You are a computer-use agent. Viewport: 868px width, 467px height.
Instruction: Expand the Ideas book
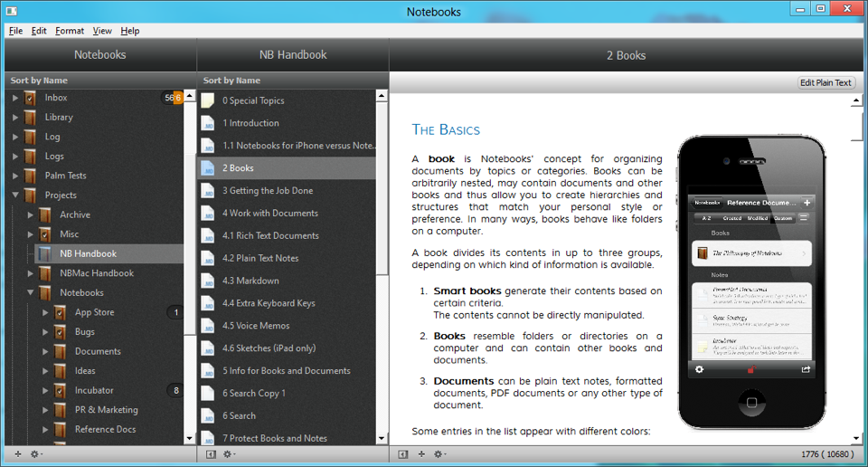45,371
